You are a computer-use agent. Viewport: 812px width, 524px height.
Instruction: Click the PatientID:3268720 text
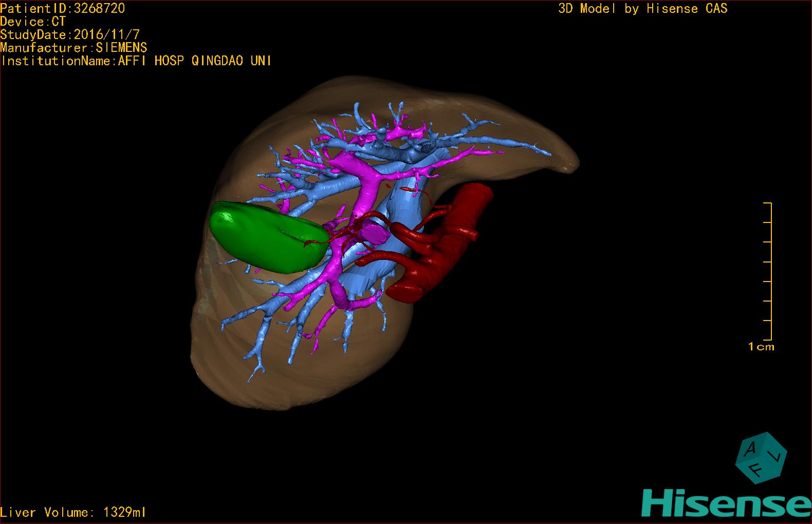tap(62, 8)
